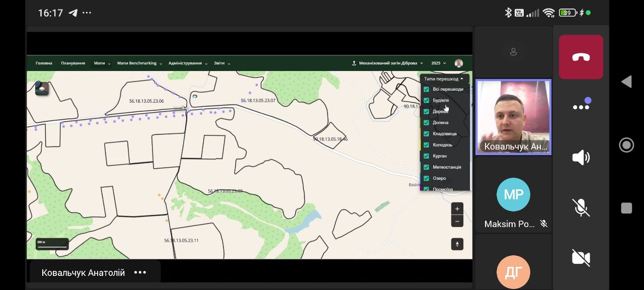Open options next to Ковальчук Анатолій name
This screenshot has height=290, width=644.
(140, 272)
